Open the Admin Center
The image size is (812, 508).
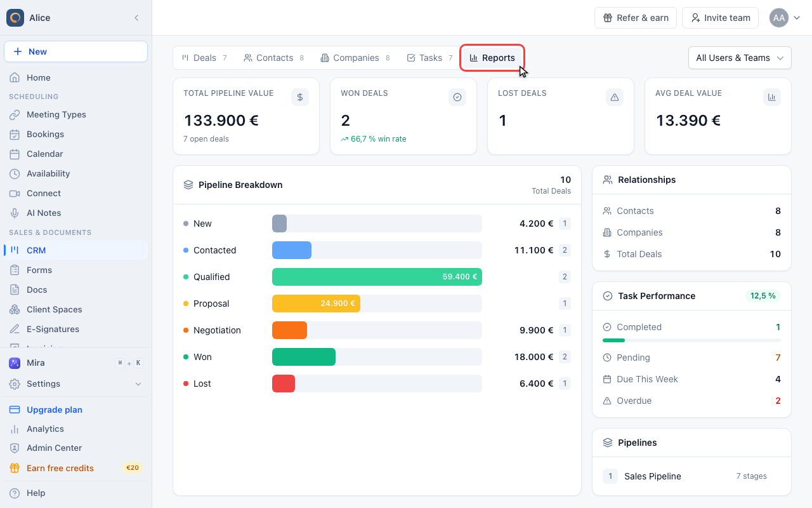click(x=76, y=448)
